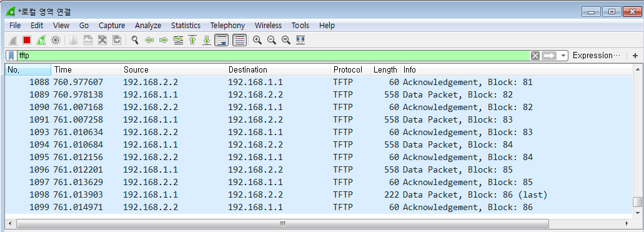Sort by the Source column header
644x232 pixels.
coord(173,70)
